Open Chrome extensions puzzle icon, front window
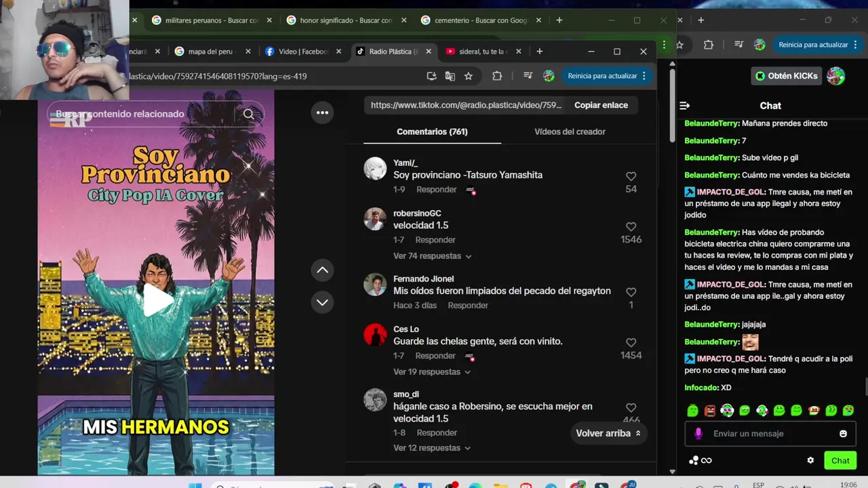Image resolution: width=868 pixels, height=488 pixels. point(497,76)
